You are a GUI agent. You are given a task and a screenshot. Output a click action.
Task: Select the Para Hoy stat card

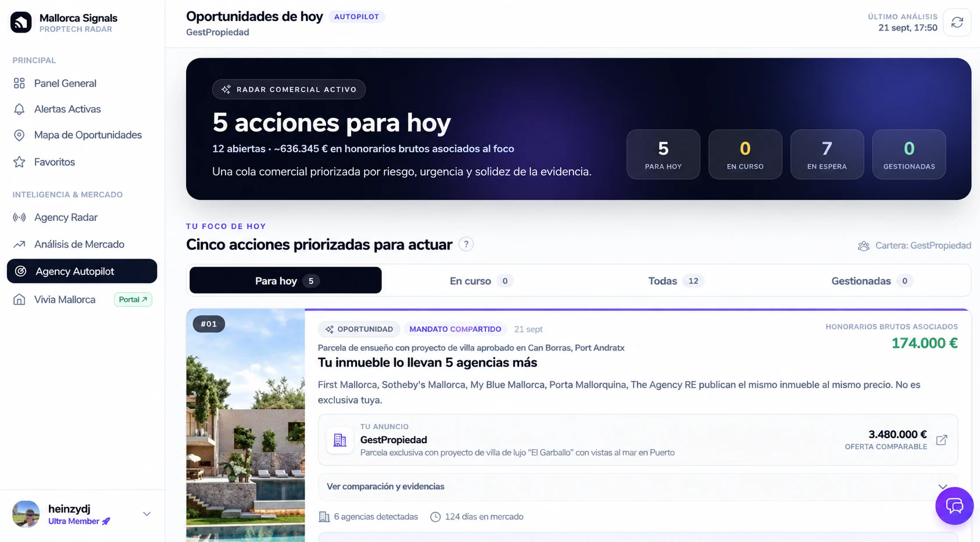[x=663, y=155]
